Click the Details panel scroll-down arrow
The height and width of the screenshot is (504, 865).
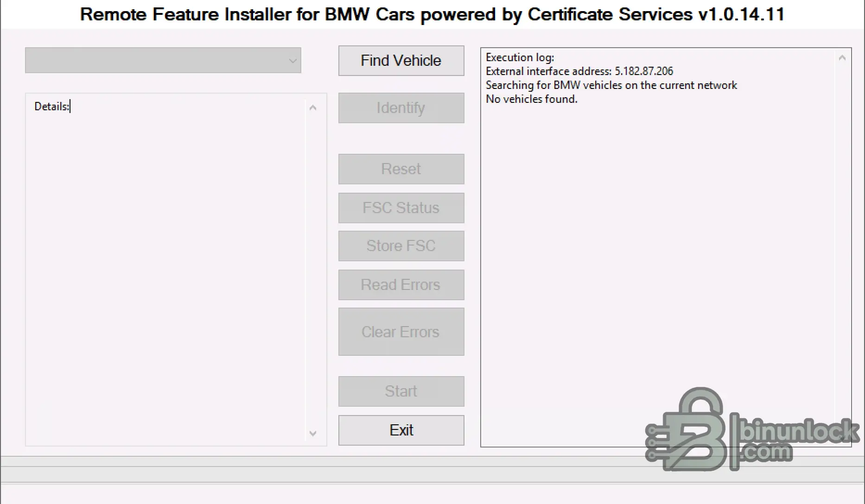point(313,434)
